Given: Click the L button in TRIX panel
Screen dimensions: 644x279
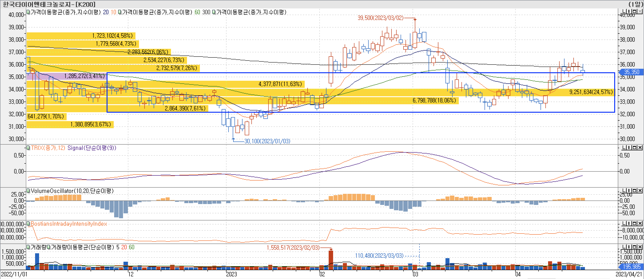Looking at the screenshot, I should [x=624, y=148].
